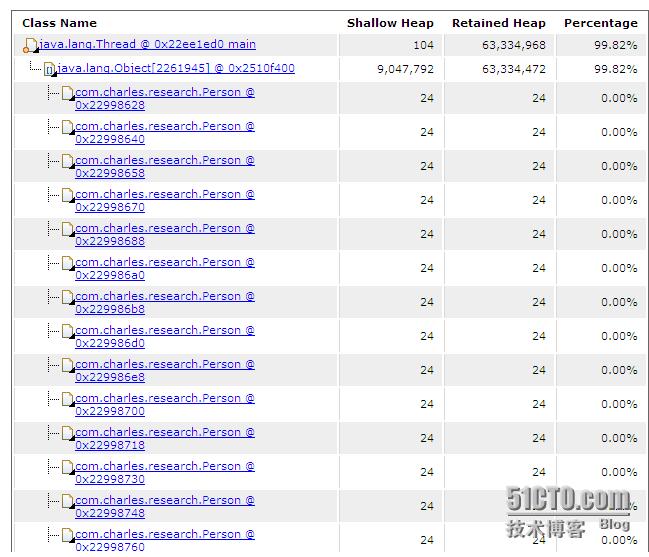Click the Percentage column header
649x557 pixels.
601,23
